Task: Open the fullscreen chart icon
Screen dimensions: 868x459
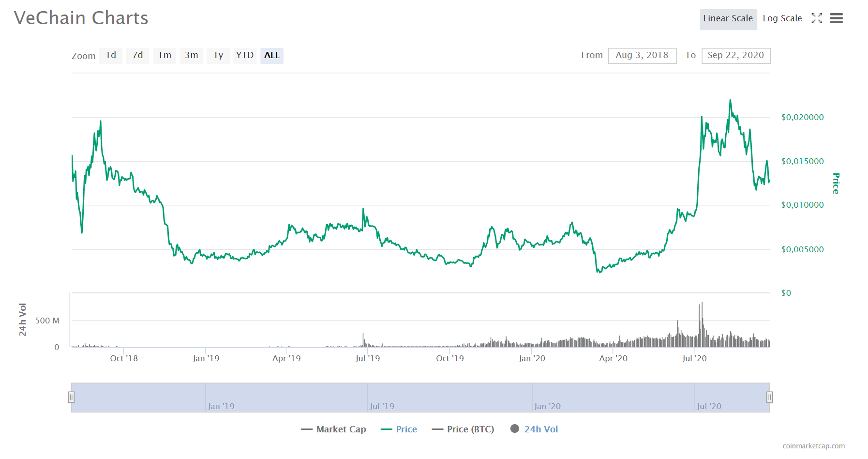Action: (817, 18)
